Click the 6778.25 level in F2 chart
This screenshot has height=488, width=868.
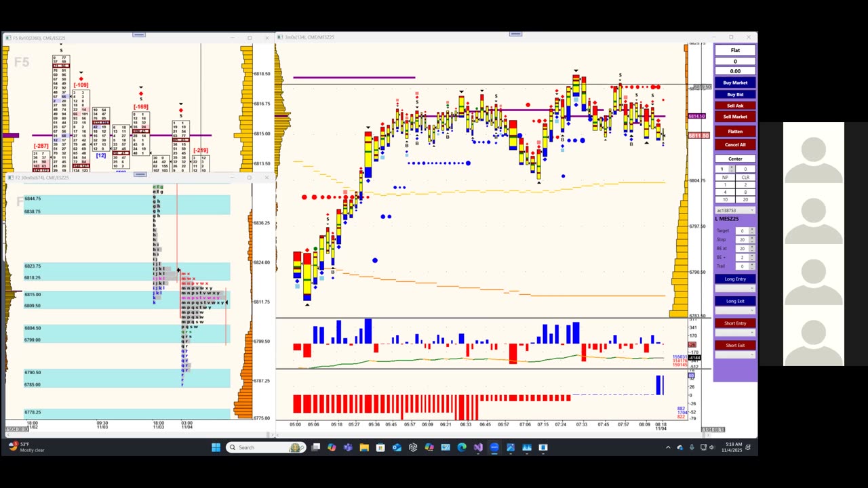pyautogui.click(x=33, y=412)
